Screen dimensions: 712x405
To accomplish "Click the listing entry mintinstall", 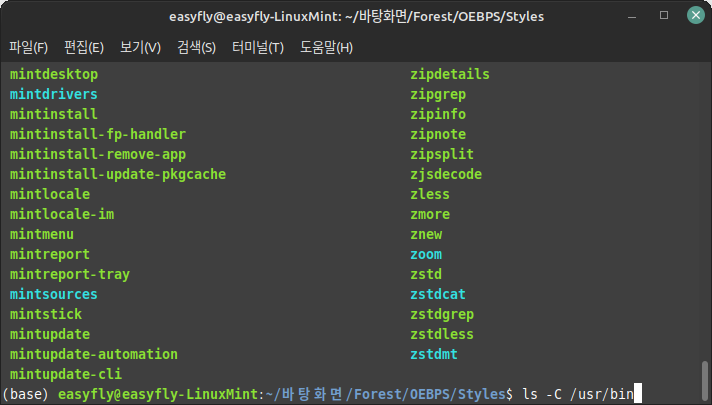I will point(54,114).
